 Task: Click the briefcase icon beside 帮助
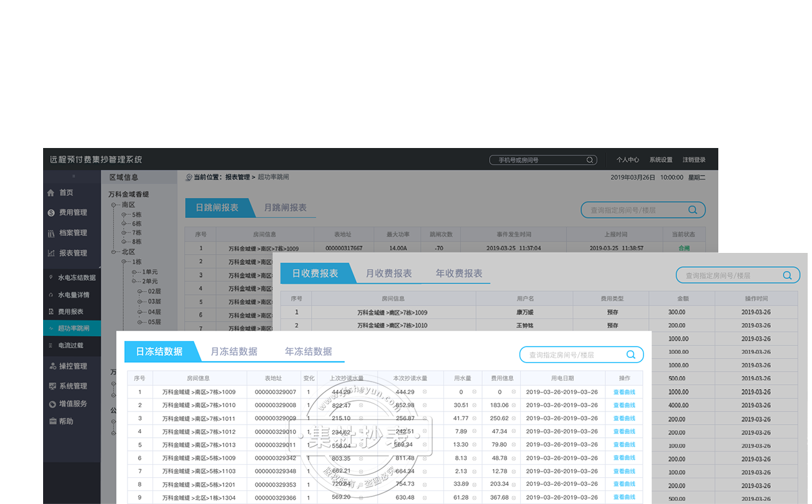52,422
